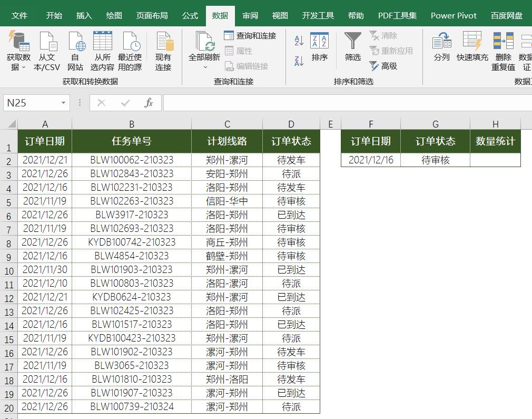Select cell KYDB0624-210323
The height and width of the screenshot is (419, 532).
[x=132, y=297]
